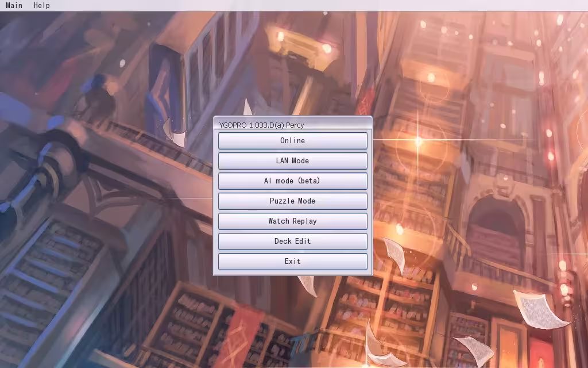
Task: Select LAN Mode button
Action: (292, 161)
